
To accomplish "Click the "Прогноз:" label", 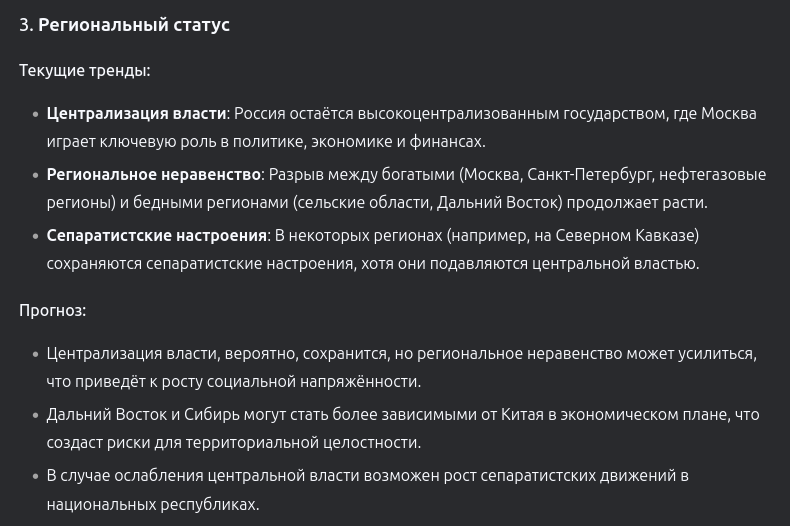I will click(53, 310).
